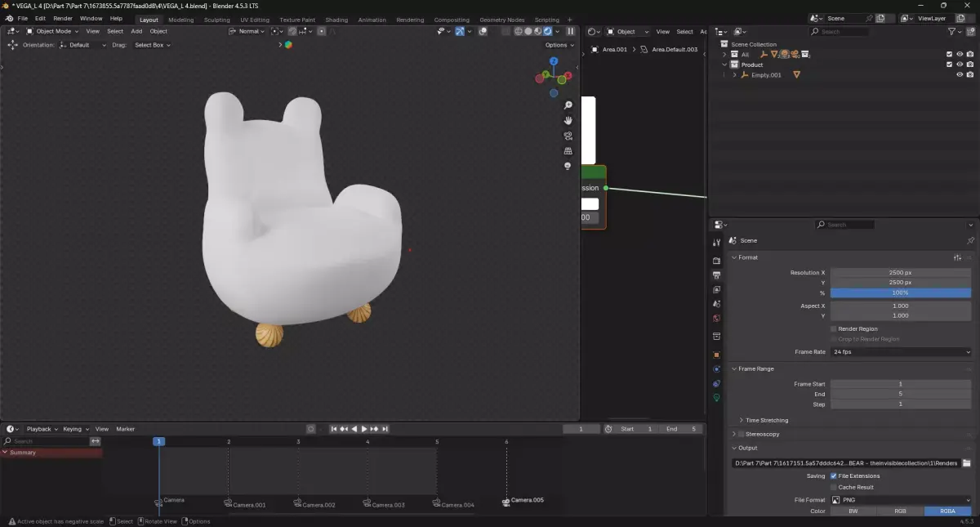Toggle the Cache Result checkbox
Screen dimensions: 980x527
pos(833,487)
